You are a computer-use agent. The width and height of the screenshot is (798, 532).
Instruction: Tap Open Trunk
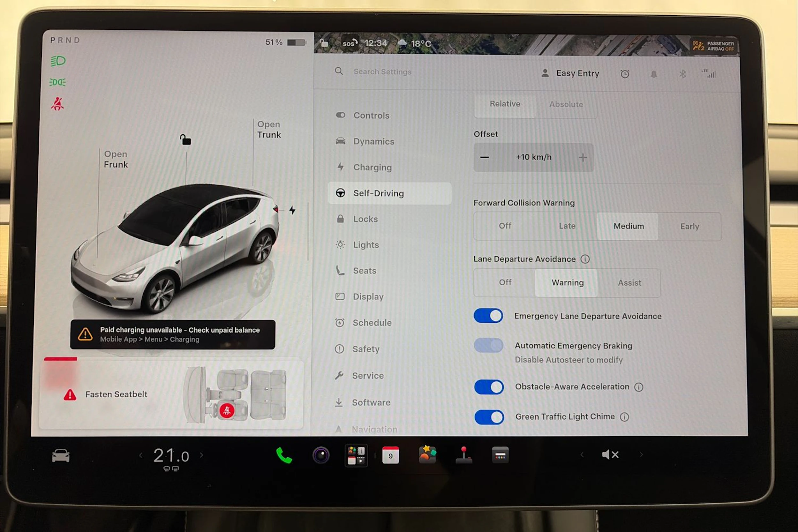[x=269, y=130]
